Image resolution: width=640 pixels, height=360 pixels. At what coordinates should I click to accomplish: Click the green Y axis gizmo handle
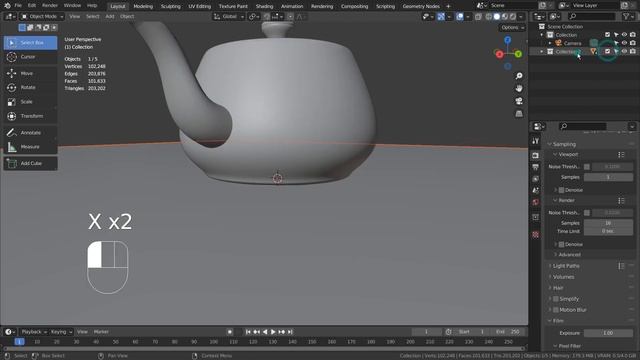pyautogui.click(x=518, y=54)
